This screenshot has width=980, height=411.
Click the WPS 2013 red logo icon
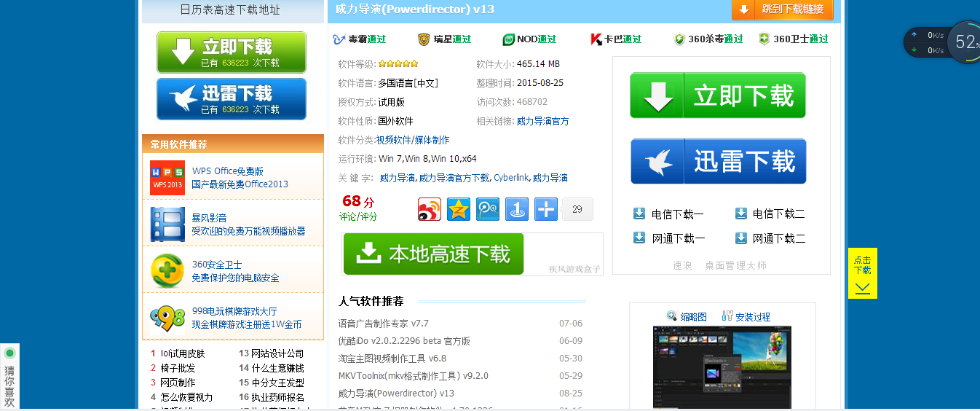click(x=167, y=178)
